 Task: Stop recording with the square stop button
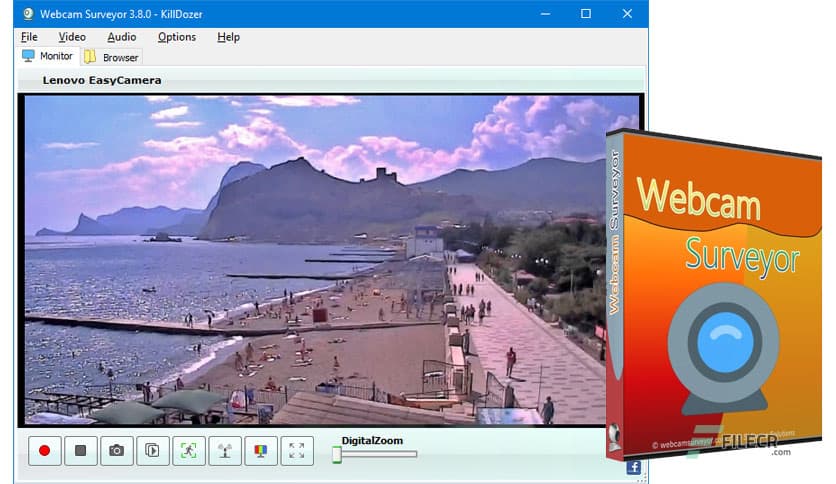coord(81,451)
